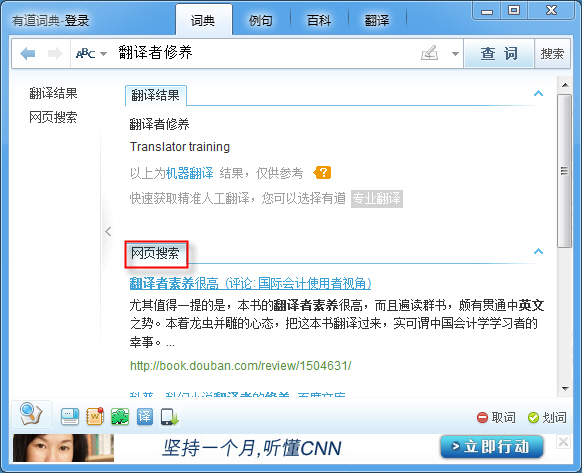
Task: Switch to the 例句 tab
Action: (x=261, y=20)
